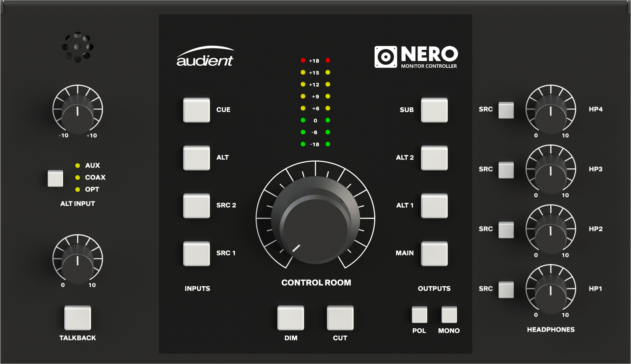Select the MAIN output button

(x=434, y=253)
